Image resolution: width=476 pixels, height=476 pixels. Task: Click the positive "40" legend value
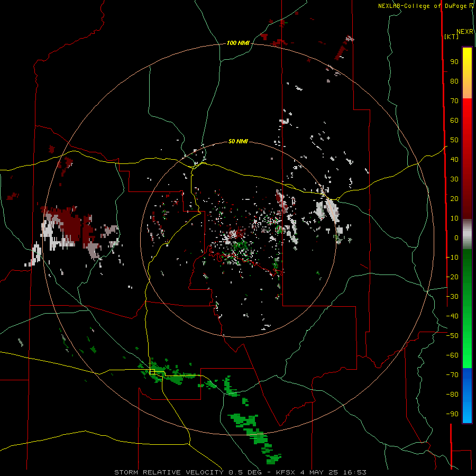coord(454,160)
